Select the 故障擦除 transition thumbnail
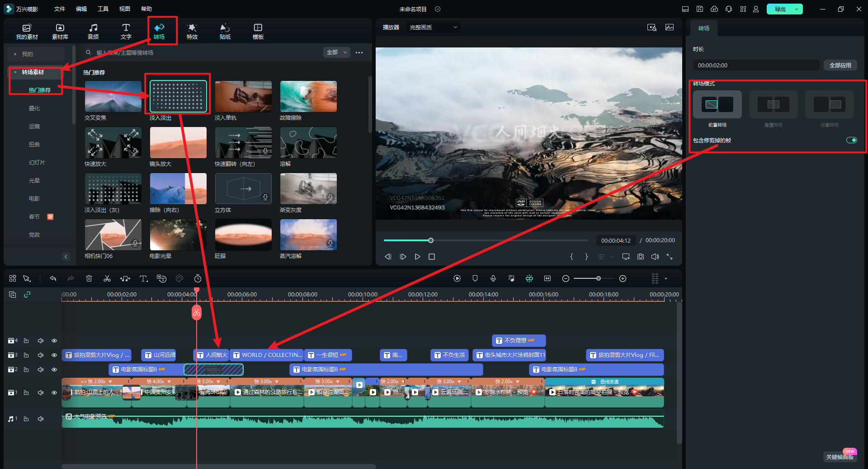The width and height of the screenshot is (868, 469). [308, 97]
